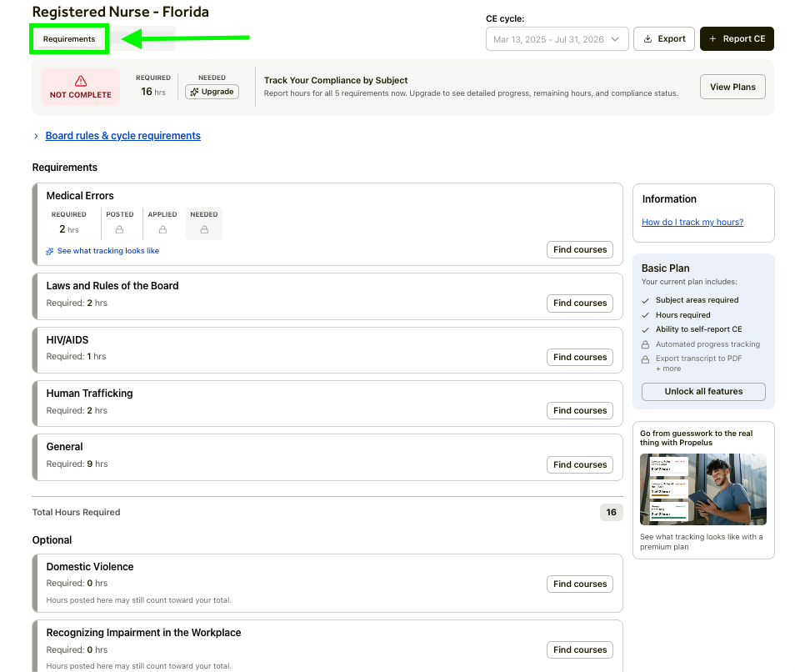Click the lock icon under Posted
795x672 pixels.
point(120,228)
